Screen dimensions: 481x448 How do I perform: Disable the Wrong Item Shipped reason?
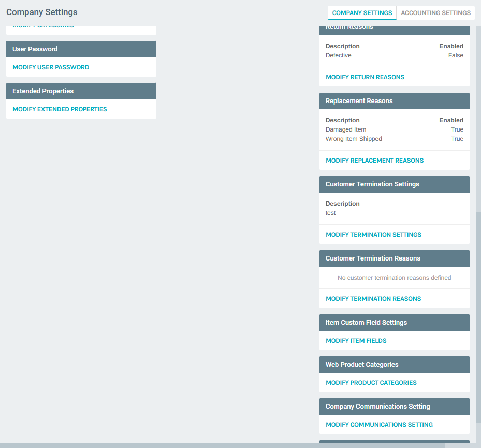click(x=457, y=139)
